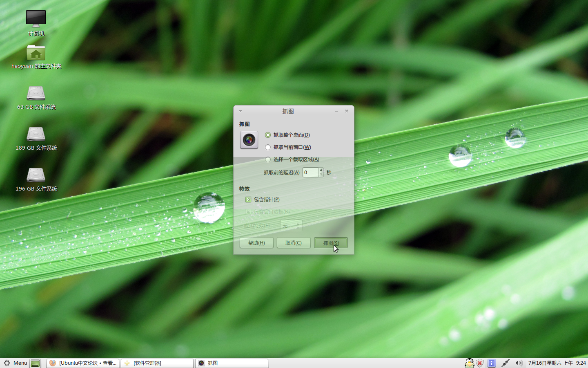
Task: Minimize the 抓图 dialog
Action: click(x=336, y=111)
